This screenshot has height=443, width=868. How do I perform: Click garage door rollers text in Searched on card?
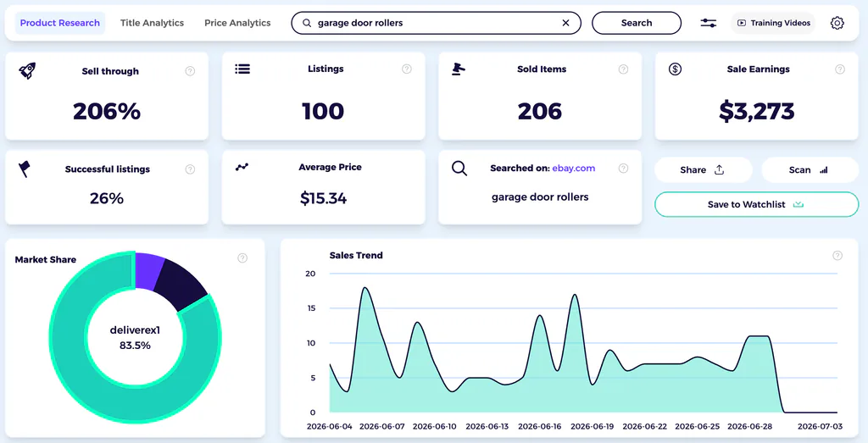[540, 197]
